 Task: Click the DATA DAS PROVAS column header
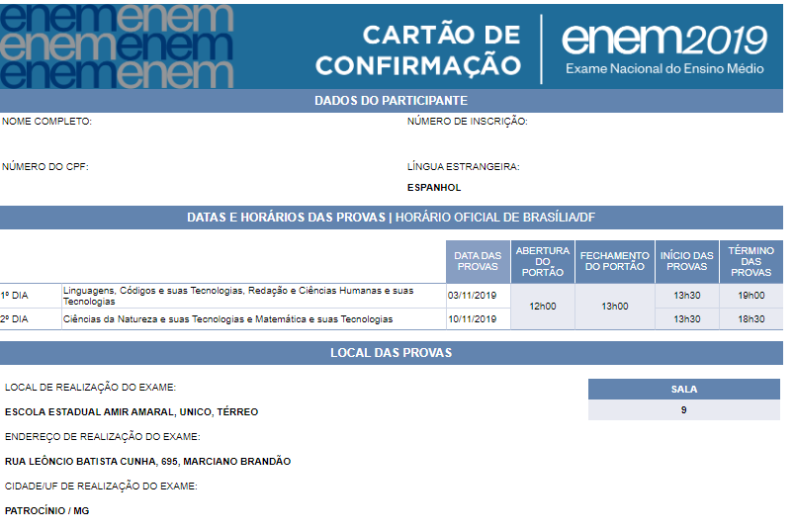(x=478, y=262)
